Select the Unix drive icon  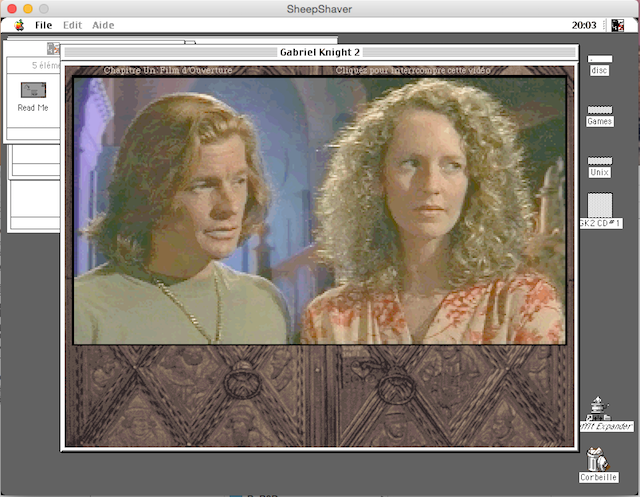pos(600,161)
